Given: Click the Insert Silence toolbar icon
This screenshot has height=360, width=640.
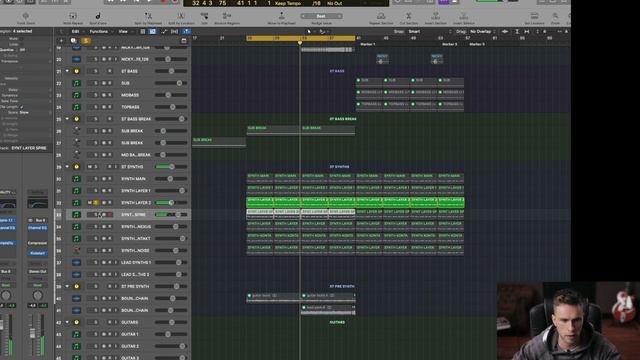Looking at the screenshot, I should 464,16.
